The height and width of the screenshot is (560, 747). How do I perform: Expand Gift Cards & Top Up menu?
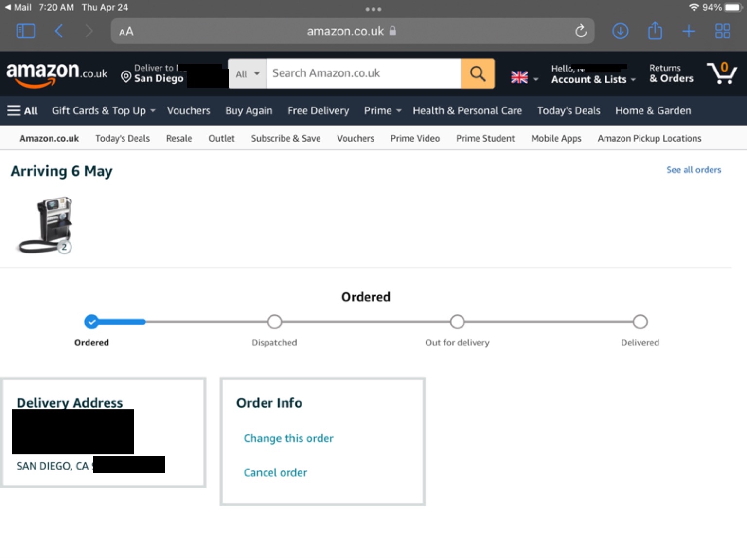pos(104,110)
